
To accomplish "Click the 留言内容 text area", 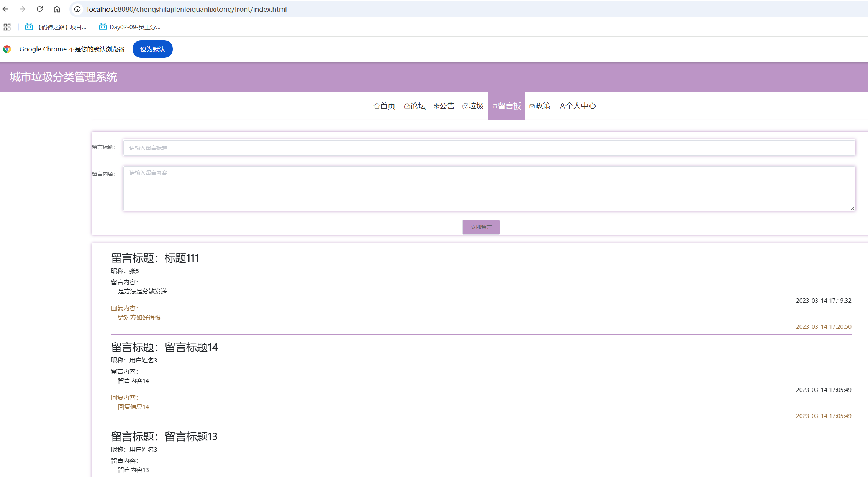I will click(489, 188).
